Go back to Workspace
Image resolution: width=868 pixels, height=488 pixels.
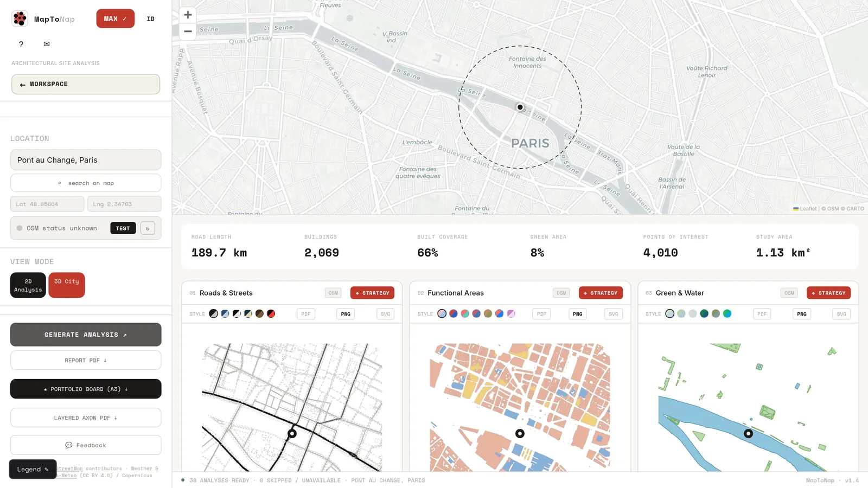pos(86,84)
